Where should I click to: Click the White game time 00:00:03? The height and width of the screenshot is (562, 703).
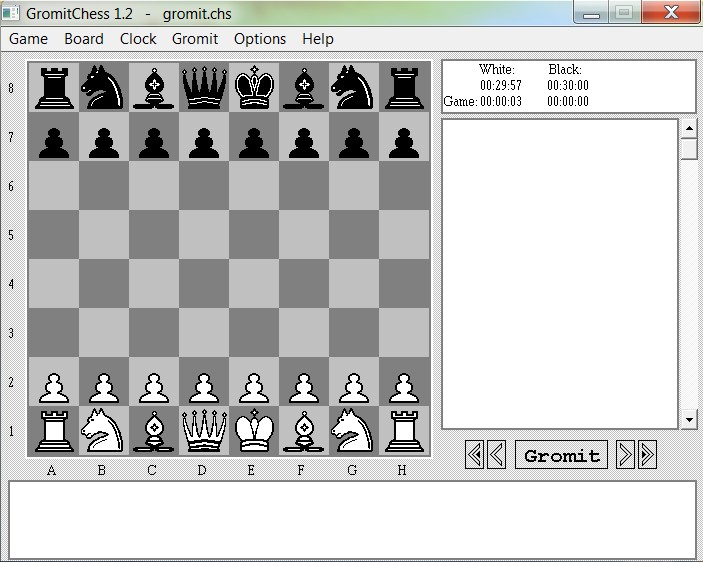click(x=501, y=101)
